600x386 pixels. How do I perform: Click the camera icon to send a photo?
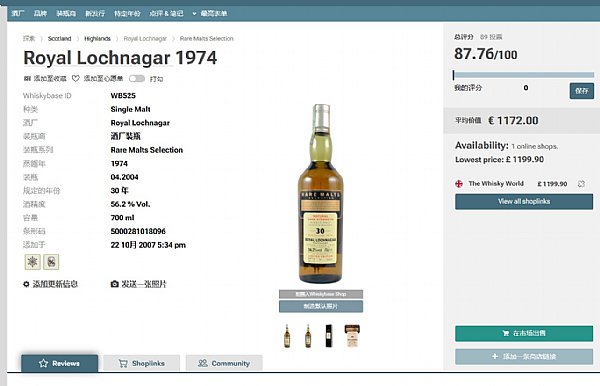(x=114, y=284)
